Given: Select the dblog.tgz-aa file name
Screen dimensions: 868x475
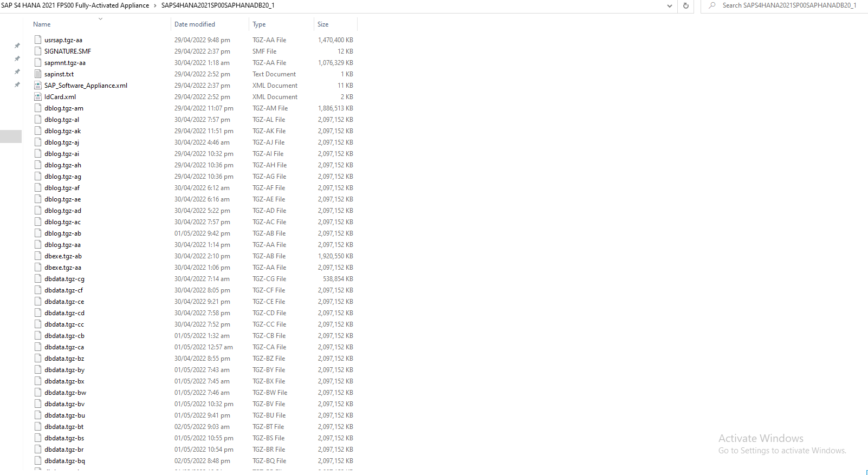Looking at the screenshot, I should [x=62, y=245].
